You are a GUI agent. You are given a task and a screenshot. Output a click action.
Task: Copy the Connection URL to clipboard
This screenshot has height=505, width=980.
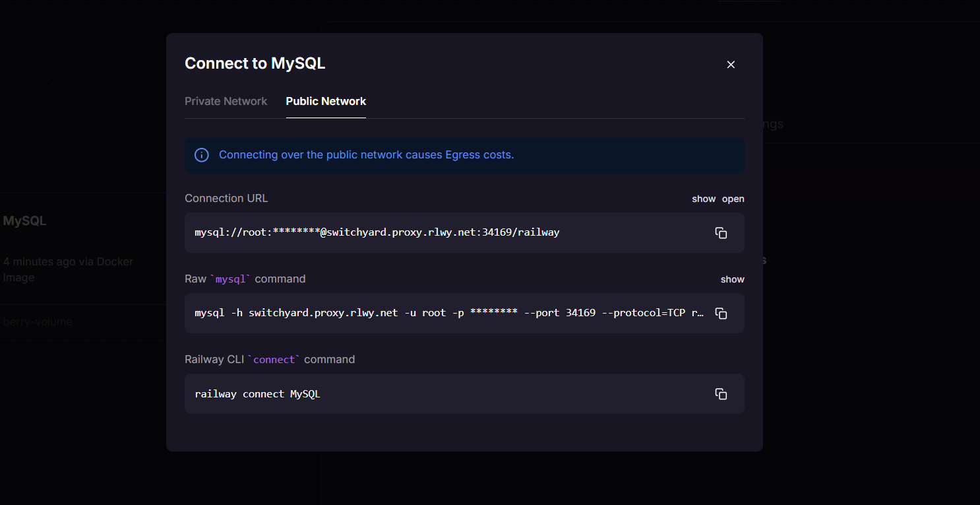721,232
